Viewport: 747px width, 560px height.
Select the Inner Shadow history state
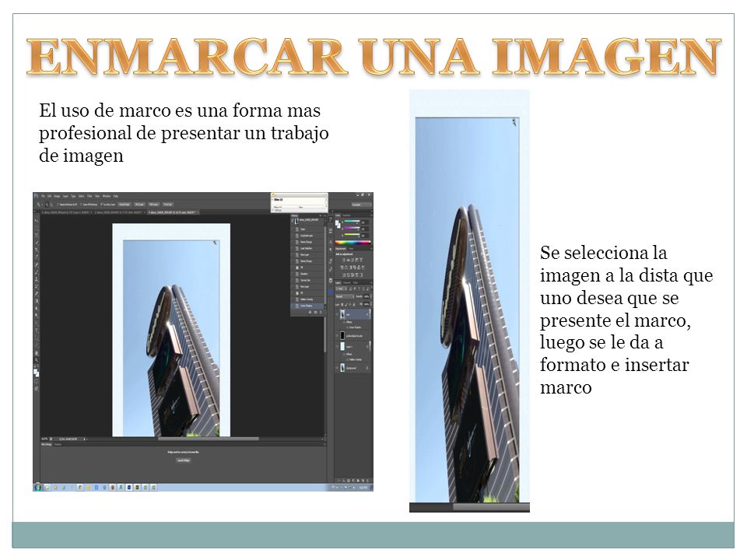[x=308, y=306]
